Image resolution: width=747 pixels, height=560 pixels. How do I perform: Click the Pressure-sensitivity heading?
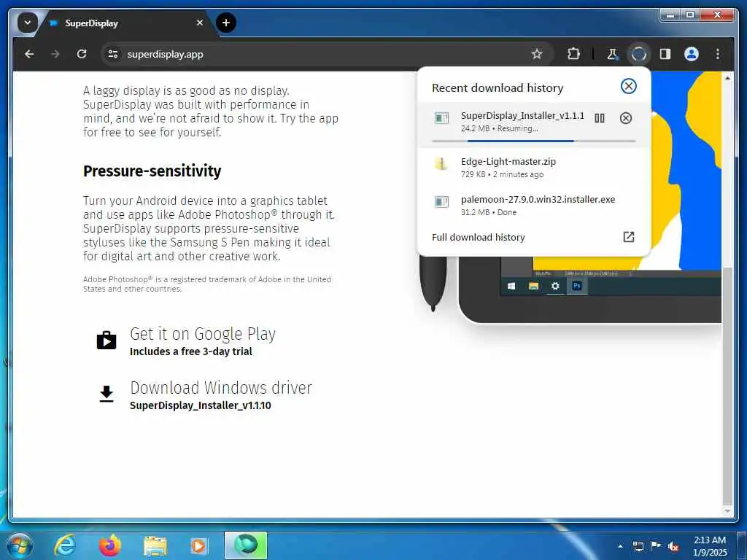tap(152, 171)
